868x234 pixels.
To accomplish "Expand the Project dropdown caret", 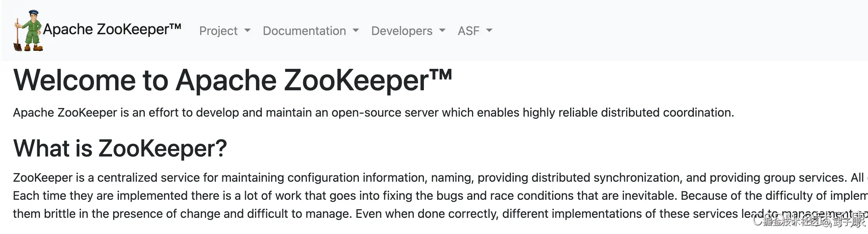I will click(x=247, y=30).
